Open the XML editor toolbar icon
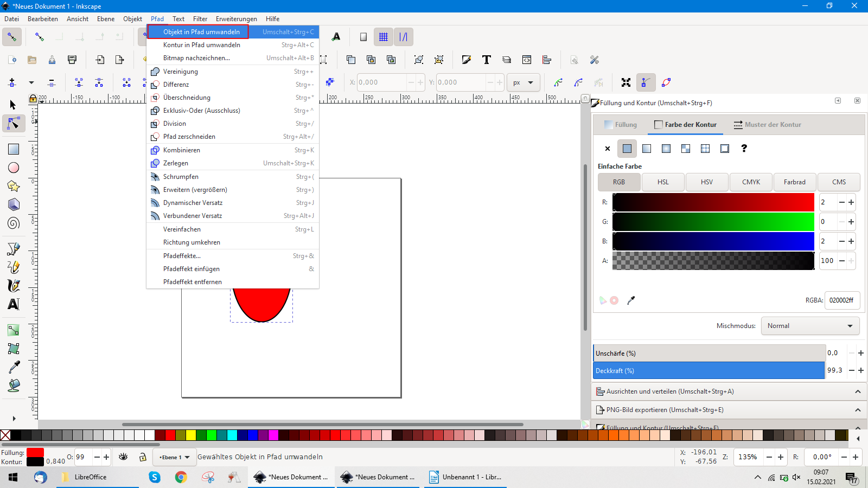This screenshot has width=868, height=488. [527, 60]
